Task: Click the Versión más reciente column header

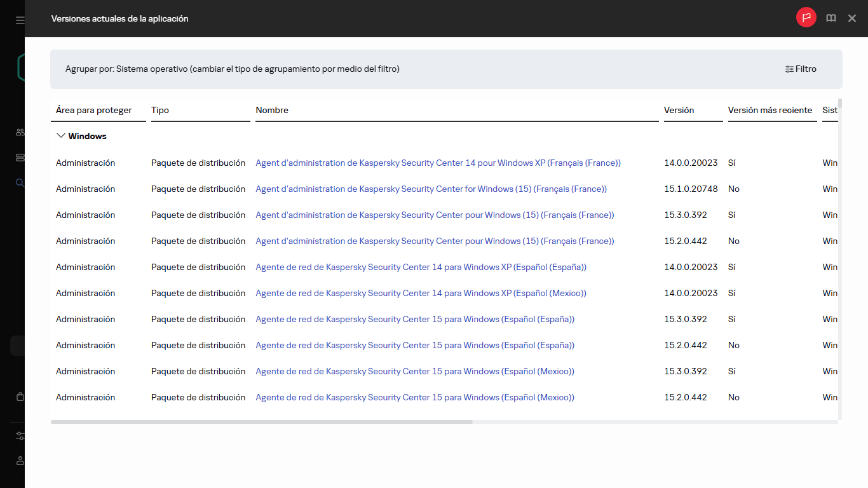Action: [x=771, y=110]
